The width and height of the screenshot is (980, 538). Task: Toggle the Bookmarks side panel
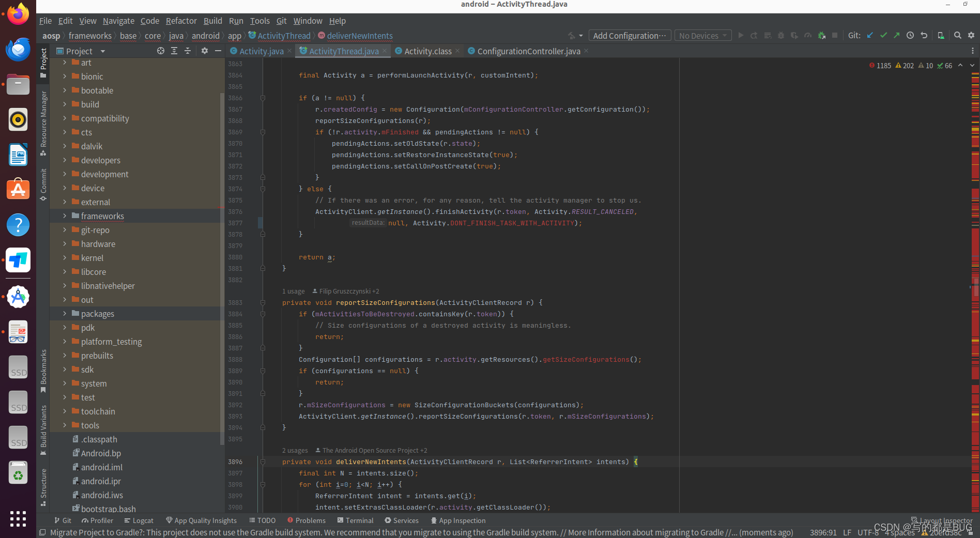[x=43, y=371]
